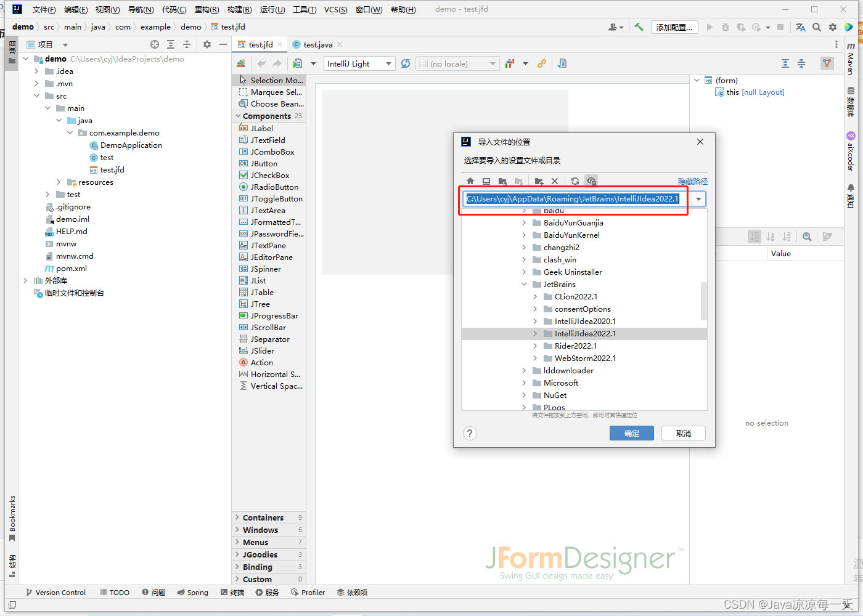Viewport: 863px width, 616px height.
Task: Open path history dropdown arrow
Action: 699,199
